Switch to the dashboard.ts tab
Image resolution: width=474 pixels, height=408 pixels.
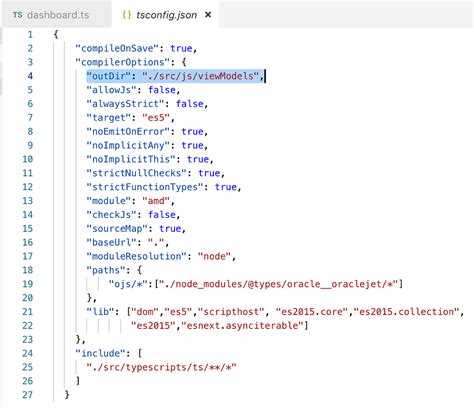point(57,15)
